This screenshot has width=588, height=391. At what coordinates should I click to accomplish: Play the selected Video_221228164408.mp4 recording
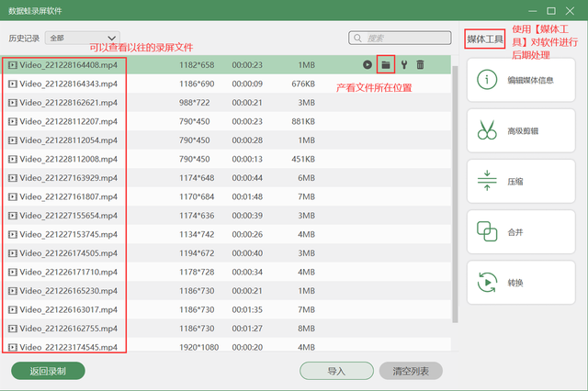pos(367,65)
